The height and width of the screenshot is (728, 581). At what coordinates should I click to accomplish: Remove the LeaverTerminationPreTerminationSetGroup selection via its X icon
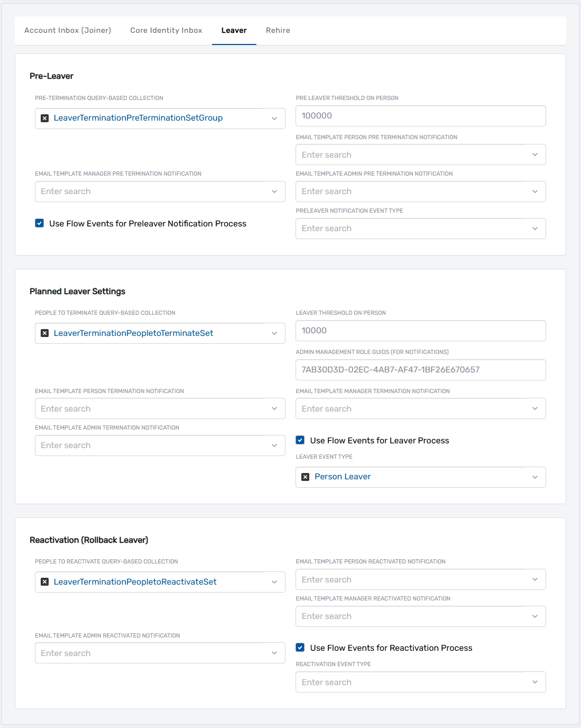(45, 118)
